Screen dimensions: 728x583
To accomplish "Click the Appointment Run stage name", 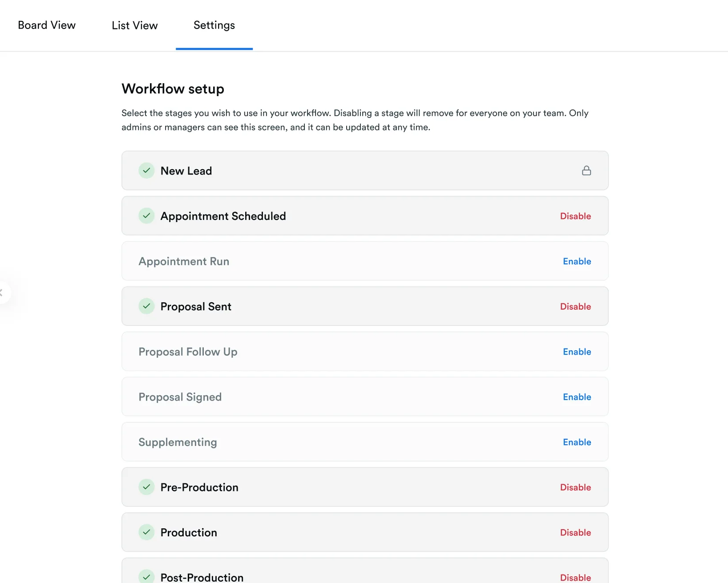I will coord(184,261).
